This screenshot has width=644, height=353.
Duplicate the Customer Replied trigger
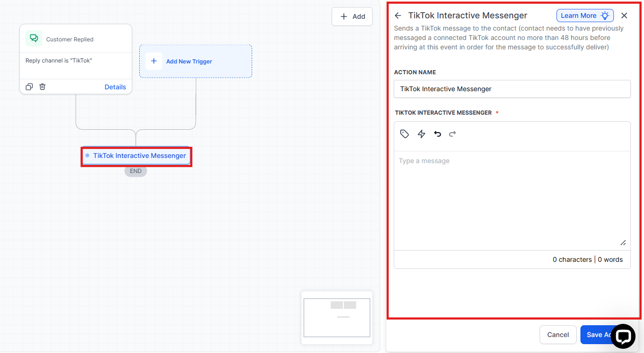pyautogui.click(x=29, y=87)
